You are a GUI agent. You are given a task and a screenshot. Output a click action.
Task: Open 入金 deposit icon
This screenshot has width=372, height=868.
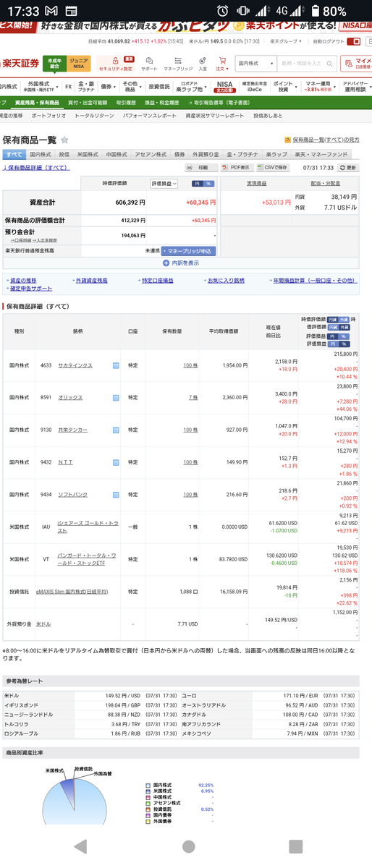coord(203,61)
